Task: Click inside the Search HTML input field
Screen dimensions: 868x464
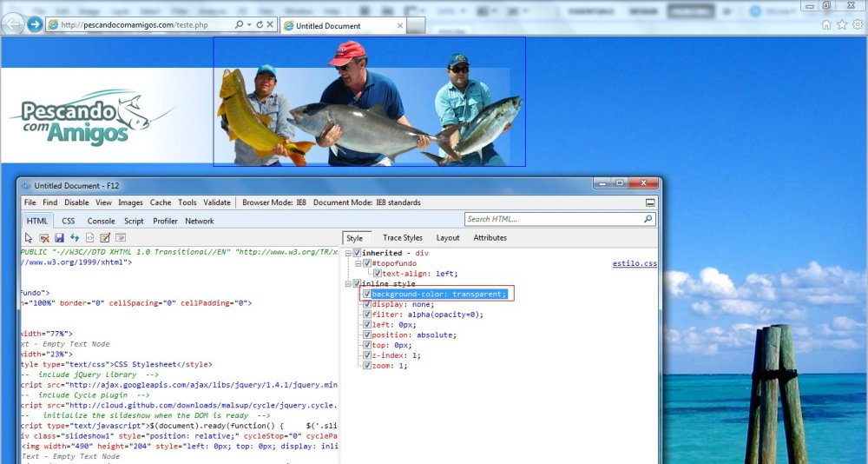Action: point(552,220)
